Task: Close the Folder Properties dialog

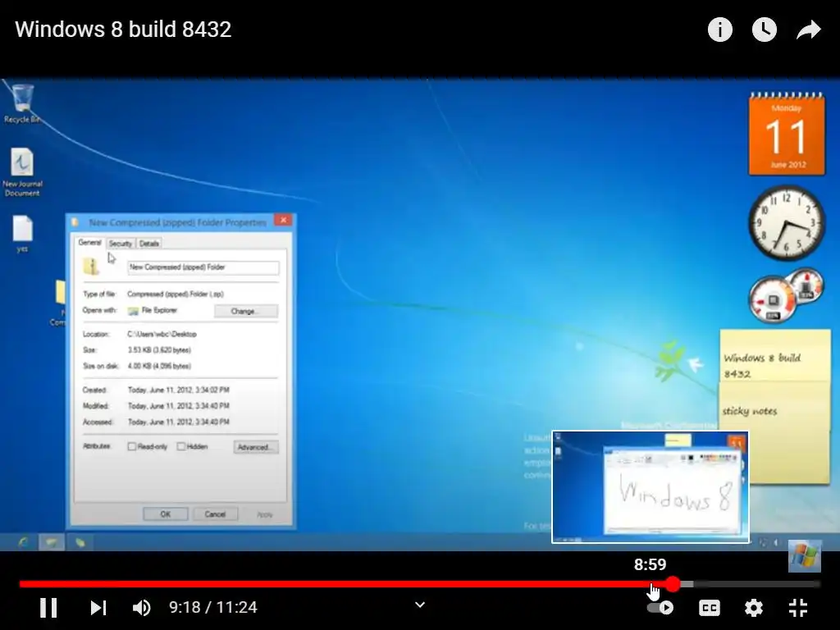Action: pyautogui.click(x=283, y=220)
